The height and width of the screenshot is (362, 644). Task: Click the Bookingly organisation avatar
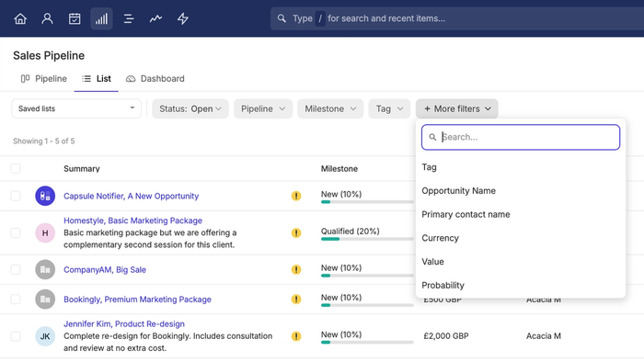pos(45,300)
